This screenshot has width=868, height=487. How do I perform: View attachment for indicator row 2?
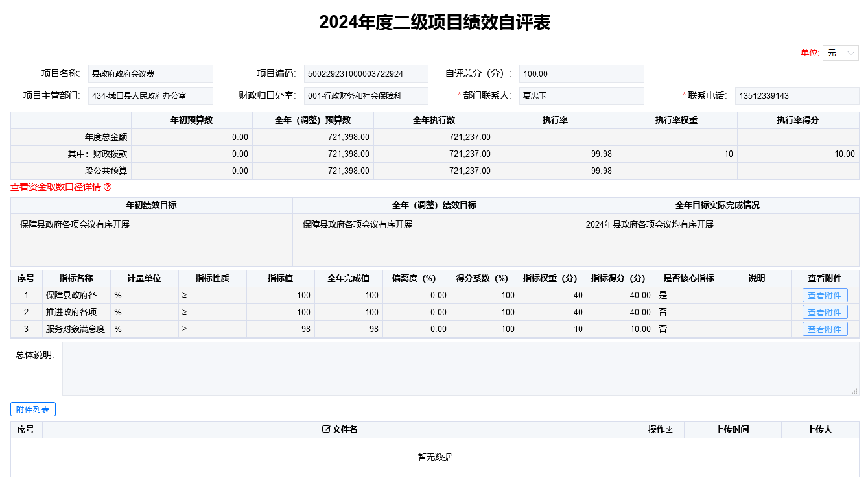(825, 313)
